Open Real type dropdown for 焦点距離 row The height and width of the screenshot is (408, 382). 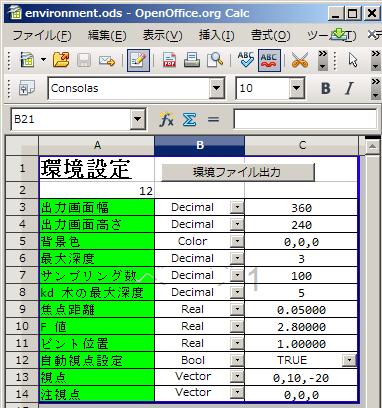tap(237, 309)
